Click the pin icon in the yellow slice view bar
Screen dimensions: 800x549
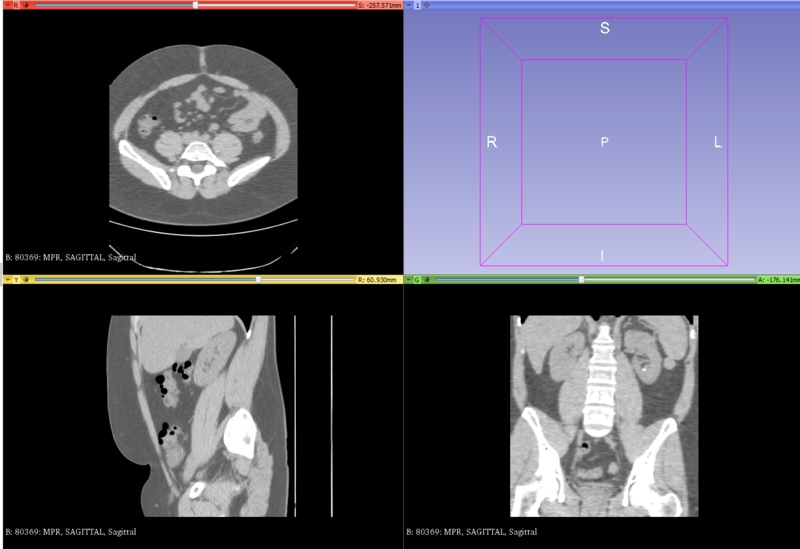pos(7,280)
